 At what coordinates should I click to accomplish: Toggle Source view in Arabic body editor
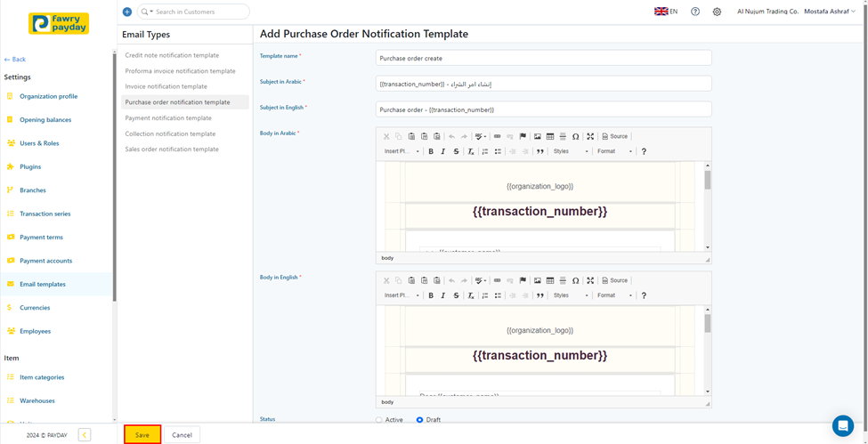tap(615, 137)
